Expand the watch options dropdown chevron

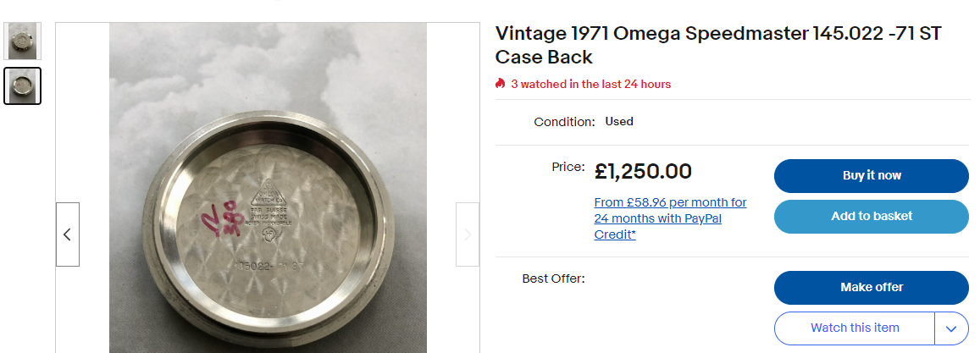pyautogui.click(x=951, y=328)
